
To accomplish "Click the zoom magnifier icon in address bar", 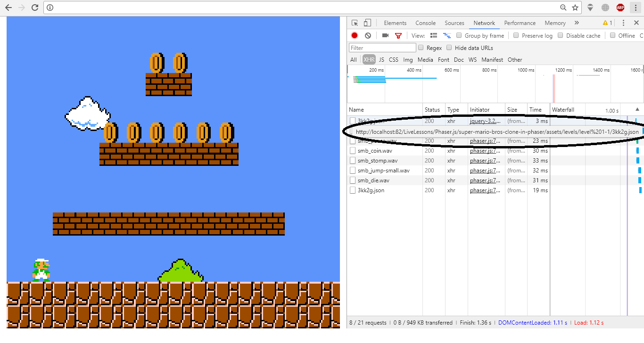I will pos(563,8).
